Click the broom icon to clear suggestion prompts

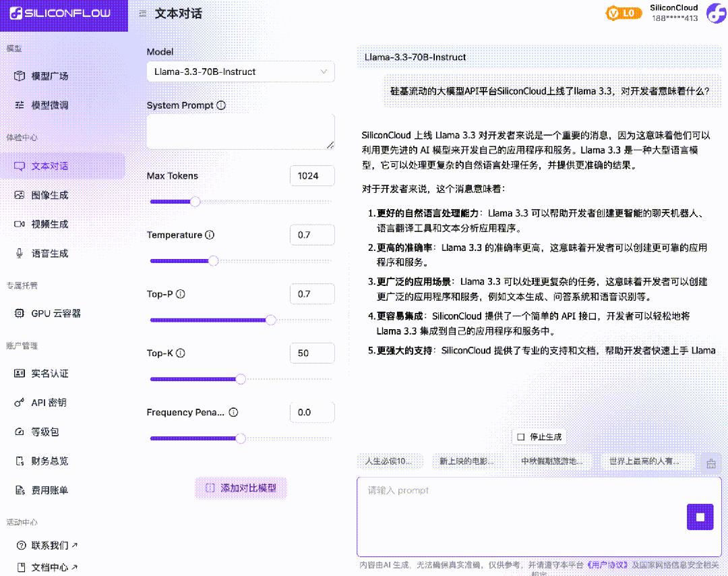click(711, 463)
